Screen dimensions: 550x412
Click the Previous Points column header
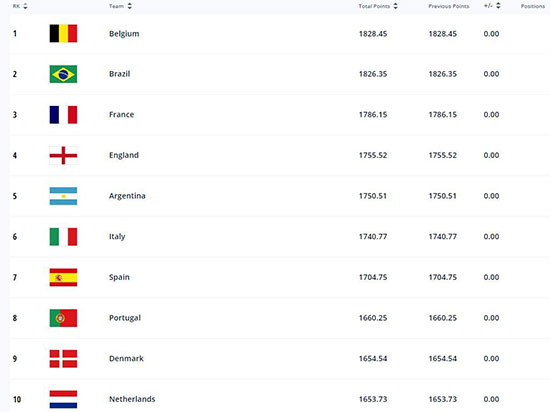coord(449,6)
